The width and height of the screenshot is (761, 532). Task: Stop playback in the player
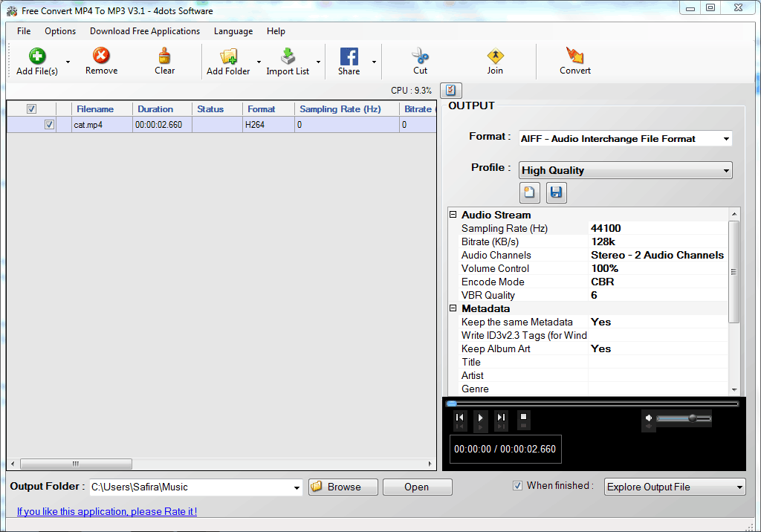523,417
